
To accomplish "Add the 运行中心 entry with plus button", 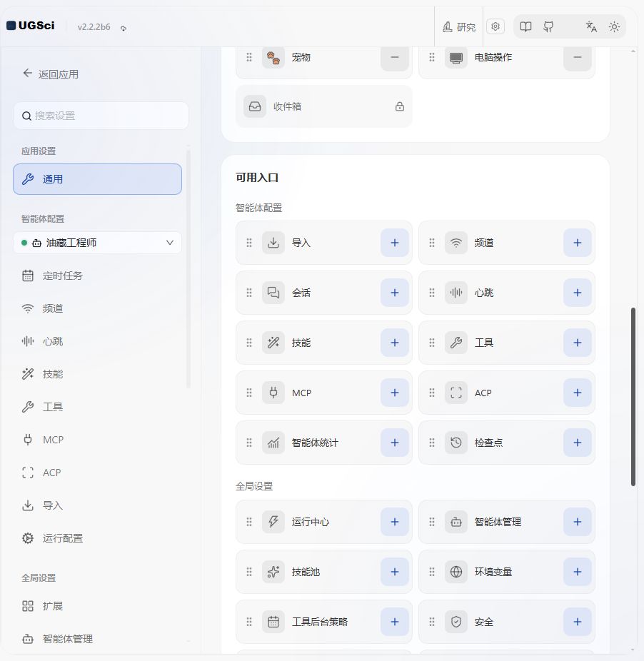I will coord(395,522).
